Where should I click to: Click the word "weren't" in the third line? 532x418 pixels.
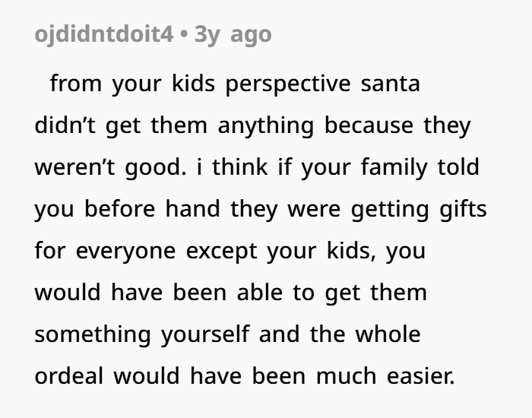click(x=70, y=167)
